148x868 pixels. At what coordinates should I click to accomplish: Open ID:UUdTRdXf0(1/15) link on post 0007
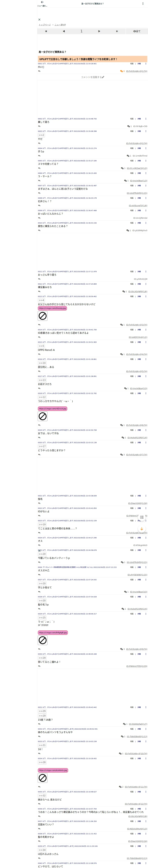point(137,193)
